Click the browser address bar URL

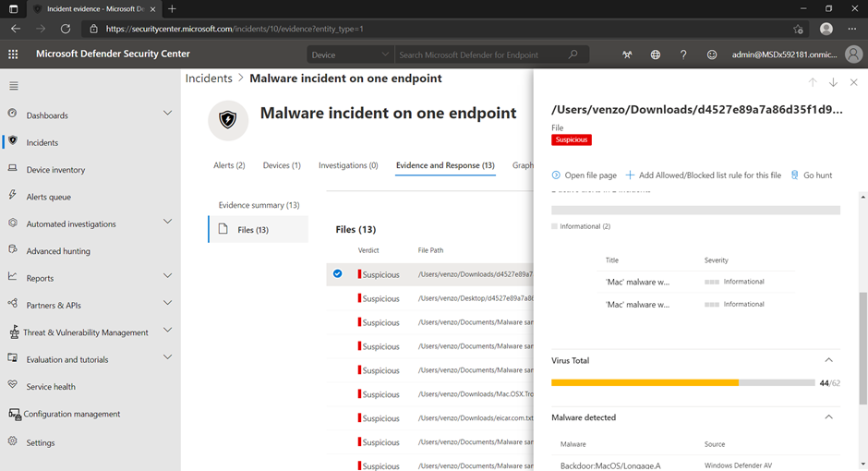pyautogui.click(x=235, y=29)
